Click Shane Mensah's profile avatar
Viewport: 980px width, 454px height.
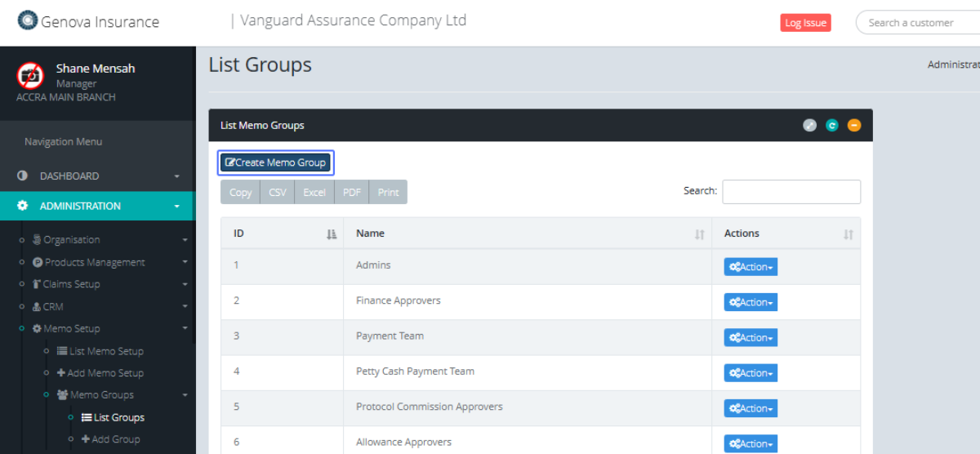pos(30,76)
